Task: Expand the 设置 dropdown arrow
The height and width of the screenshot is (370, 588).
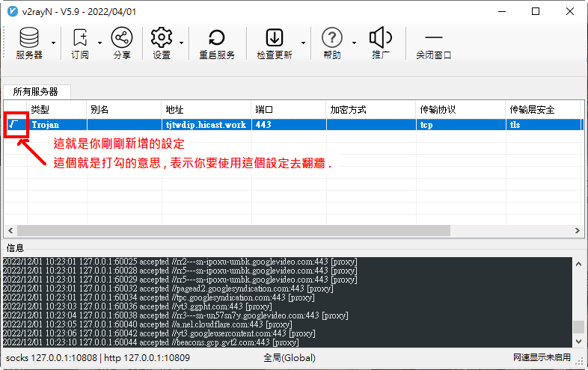Action: click(182, 43)
